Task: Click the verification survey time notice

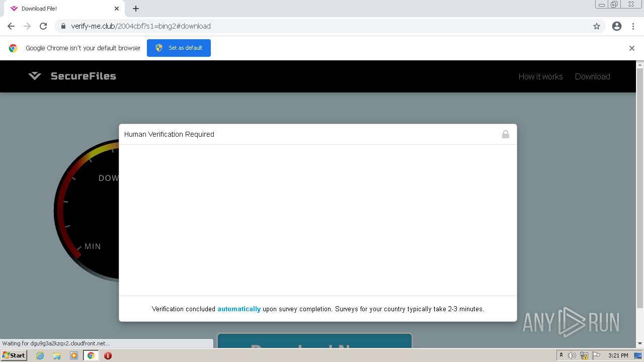Action: tap(318, 309)
